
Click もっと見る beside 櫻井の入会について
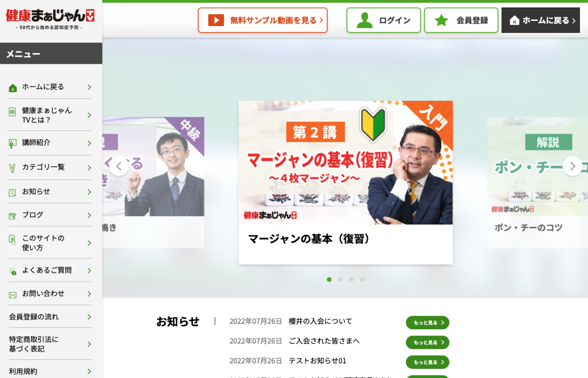click(427, 323)
